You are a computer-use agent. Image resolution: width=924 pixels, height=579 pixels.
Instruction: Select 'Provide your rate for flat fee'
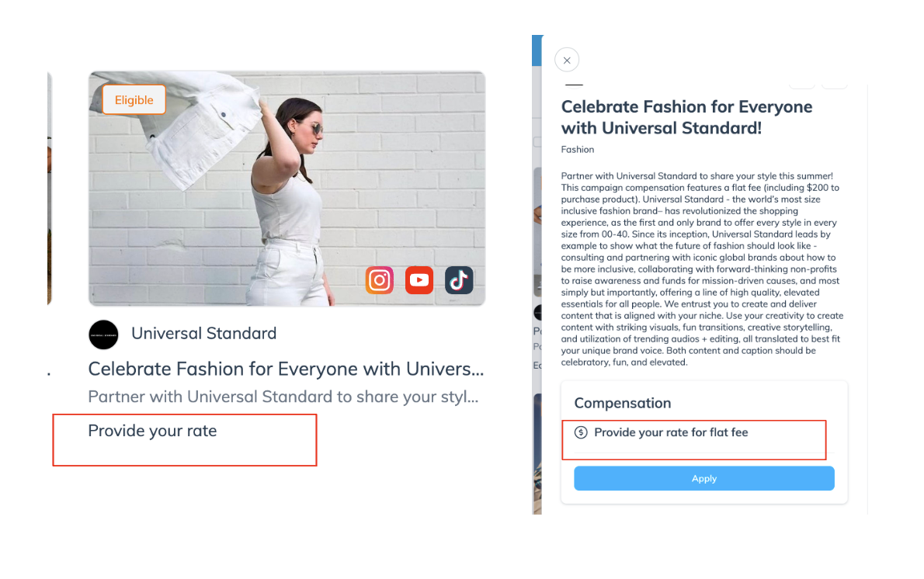coord(671,432)
